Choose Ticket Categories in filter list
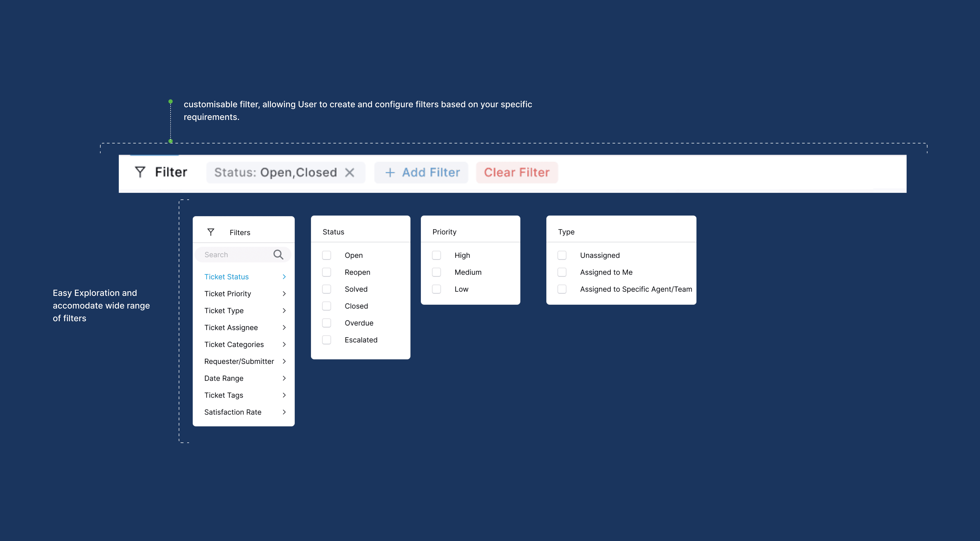This screenshot has width=980, height=541. point(234,345)
